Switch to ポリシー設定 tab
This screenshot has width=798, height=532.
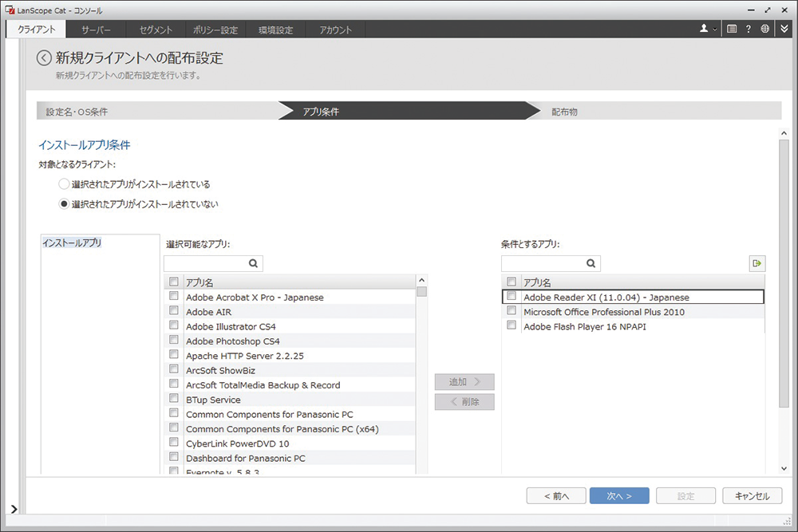pyautogui.click(x=215, y=30)
